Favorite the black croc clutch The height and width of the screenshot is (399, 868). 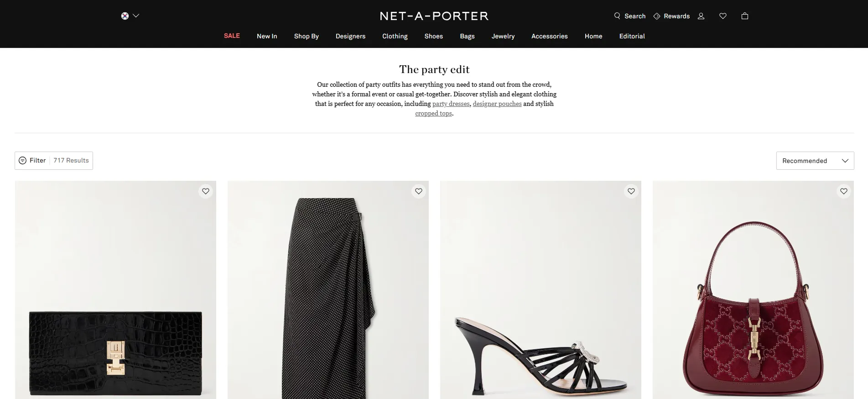click(206, 191)
